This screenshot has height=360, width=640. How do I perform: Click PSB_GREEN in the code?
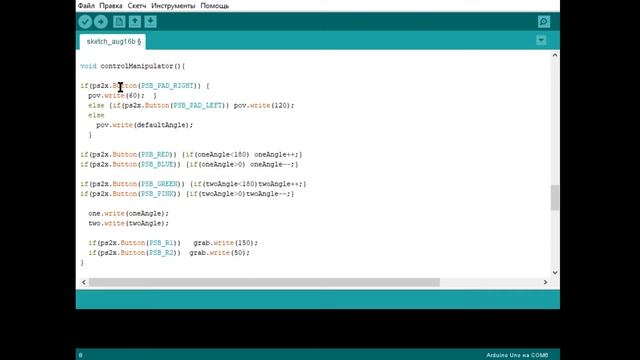click(x=159, y=184)
